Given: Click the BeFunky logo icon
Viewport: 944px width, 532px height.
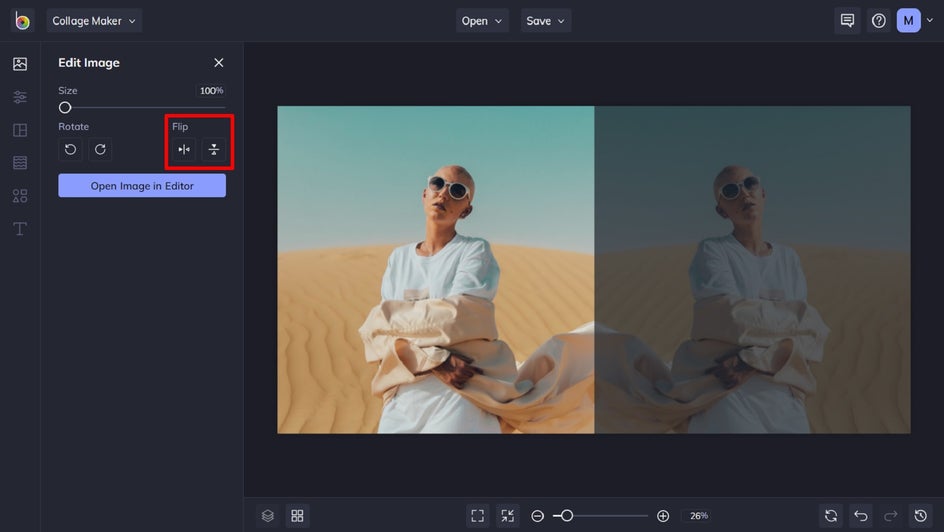Looking at the screenshot, I should [x=22, y=20].
